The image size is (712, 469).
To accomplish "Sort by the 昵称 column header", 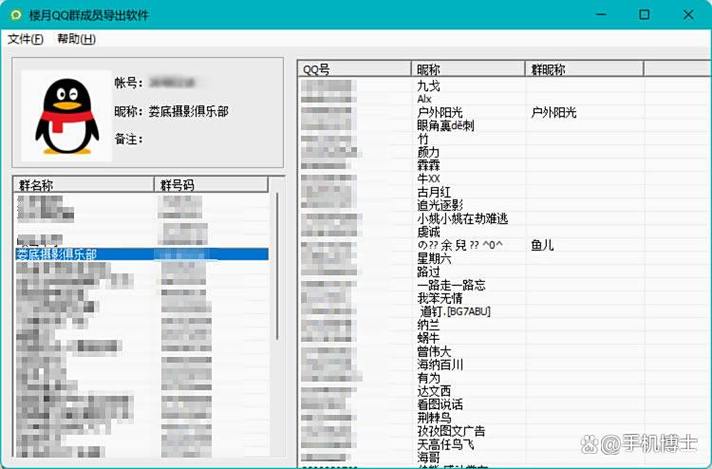I will 468,69.
